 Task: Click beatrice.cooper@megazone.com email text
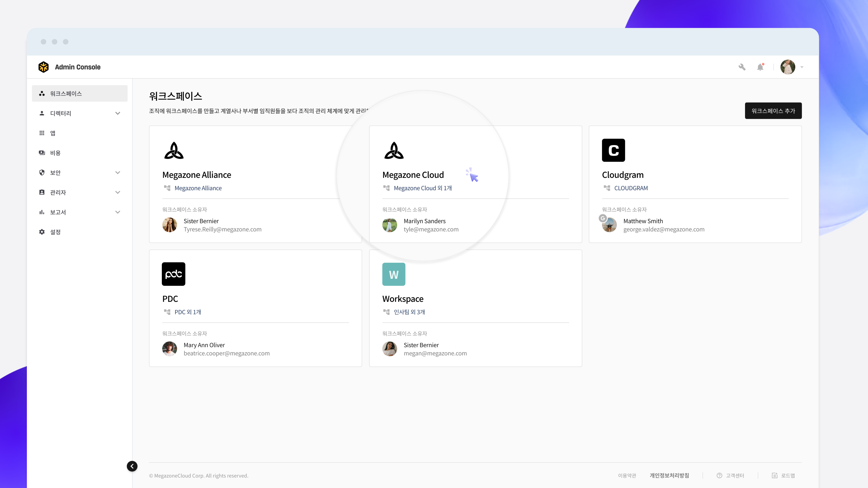click(227, 353)
